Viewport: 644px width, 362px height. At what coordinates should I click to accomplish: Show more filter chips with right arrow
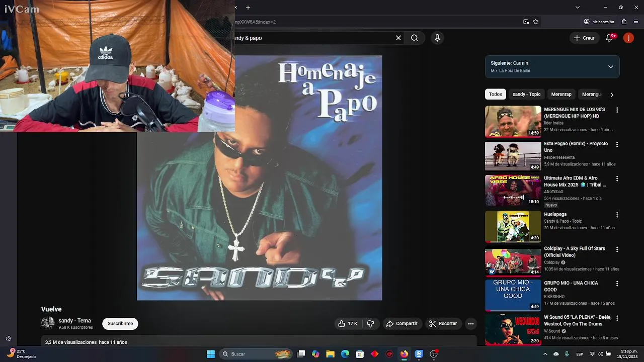(612, 95)
